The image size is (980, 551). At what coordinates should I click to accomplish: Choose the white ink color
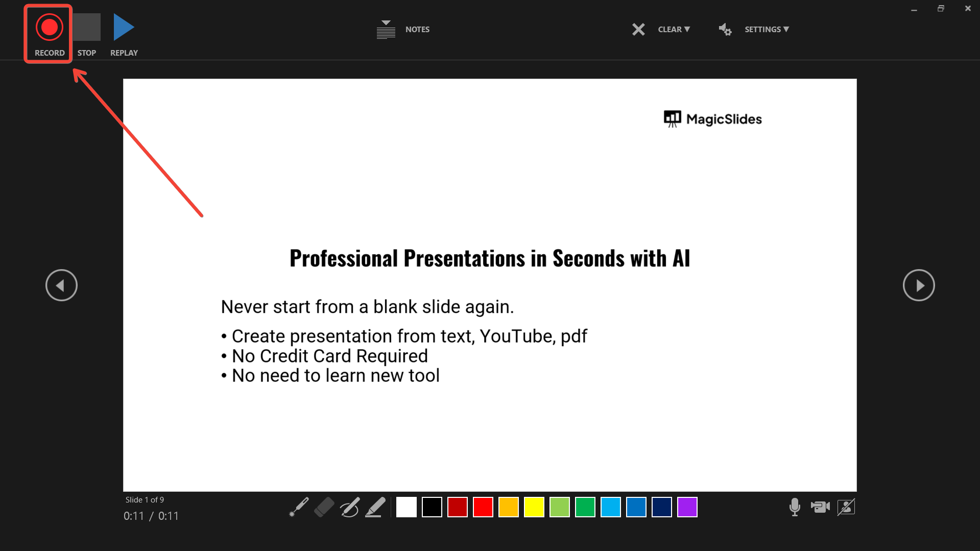coord(407,508)
